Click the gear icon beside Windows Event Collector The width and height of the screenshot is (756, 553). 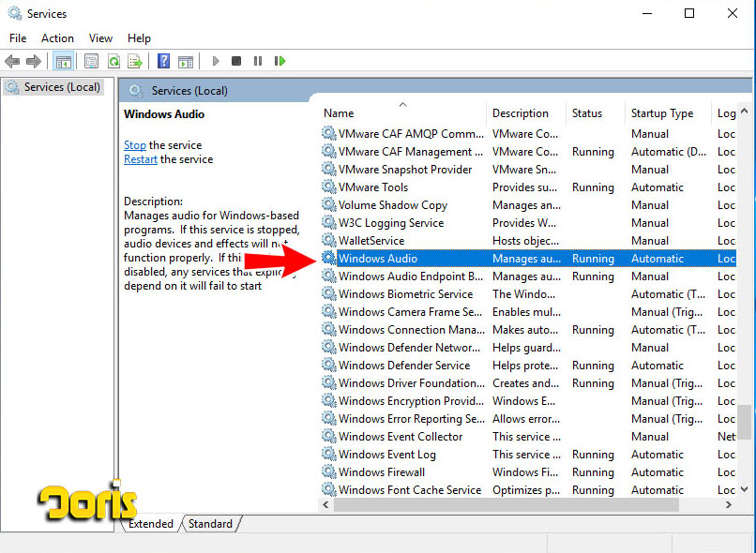[329, 437]
